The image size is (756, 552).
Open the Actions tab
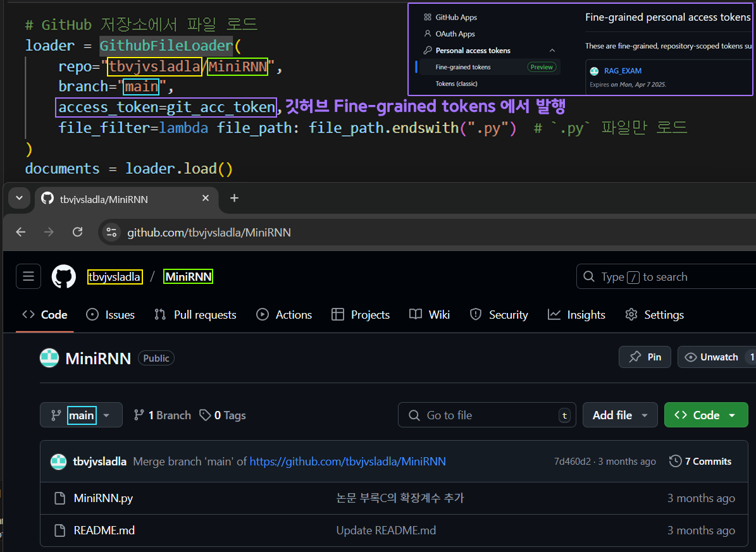[x=284, y=315]
